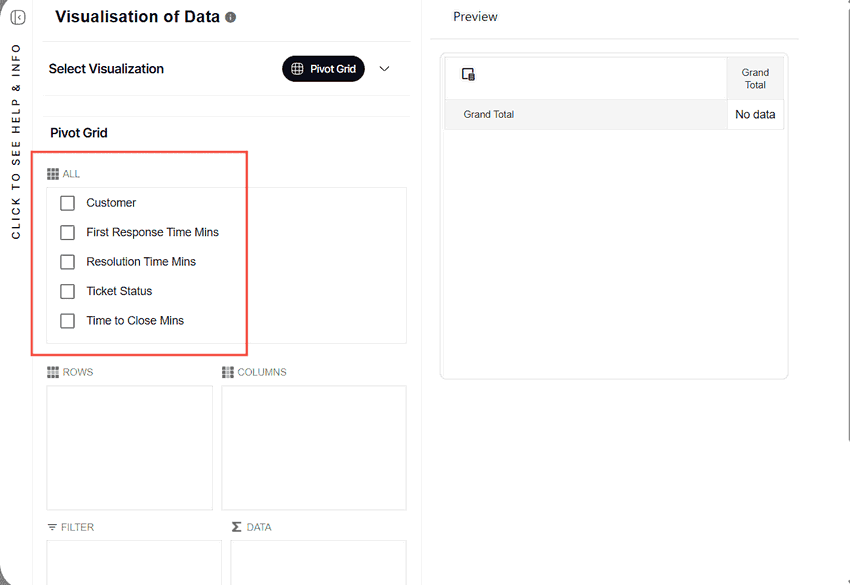Enable the First Response Time Mins checkbox
Screen dimensions: 850x585
[67, 233]
